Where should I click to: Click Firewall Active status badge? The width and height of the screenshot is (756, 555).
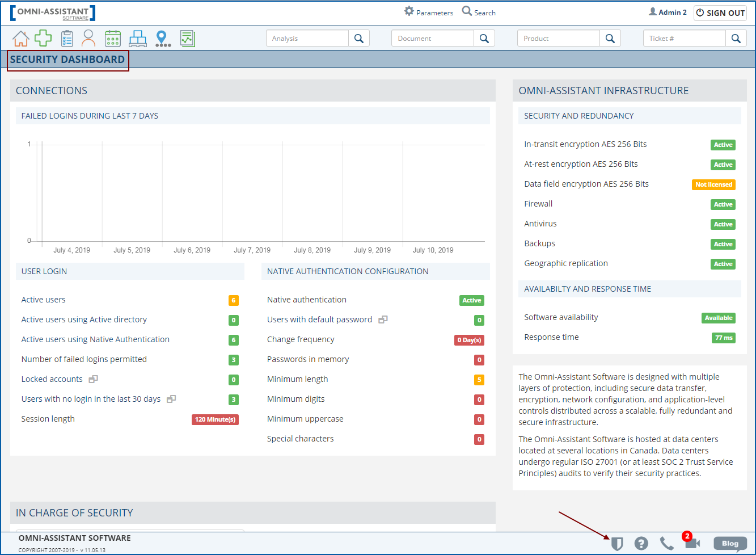pos(723,204)
